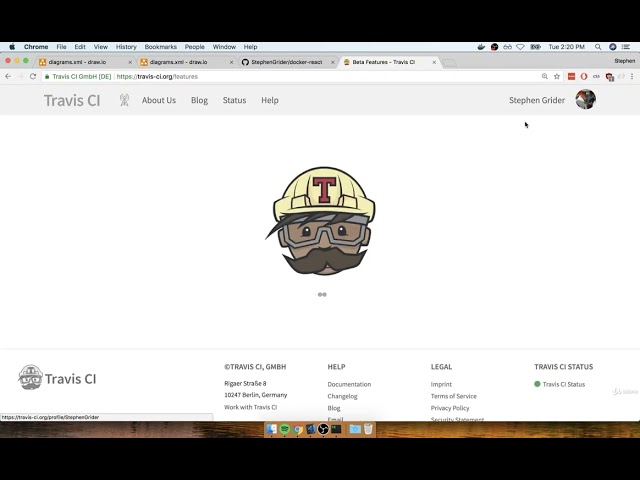Viewport: 640px width, 480px height.
Task: Click the red square extension icon
Action: coord(571,76)
